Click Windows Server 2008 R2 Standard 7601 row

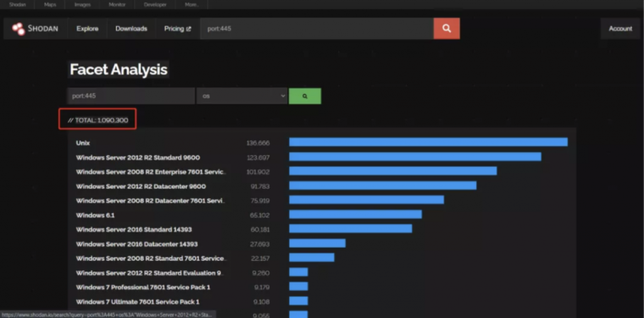coord(151,258)
